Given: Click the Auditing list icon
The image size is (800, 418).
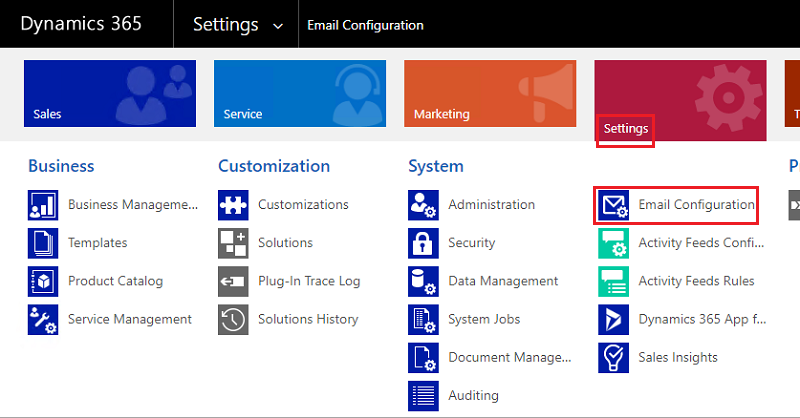Looking at the screenshot, I should pos(423,395).
